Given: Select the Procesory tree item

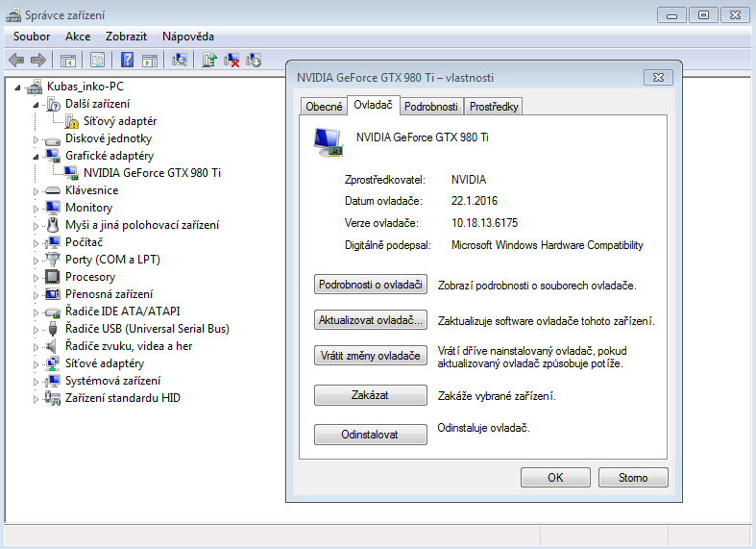Looking at the screenshot, I should click(x=90, y=277).
